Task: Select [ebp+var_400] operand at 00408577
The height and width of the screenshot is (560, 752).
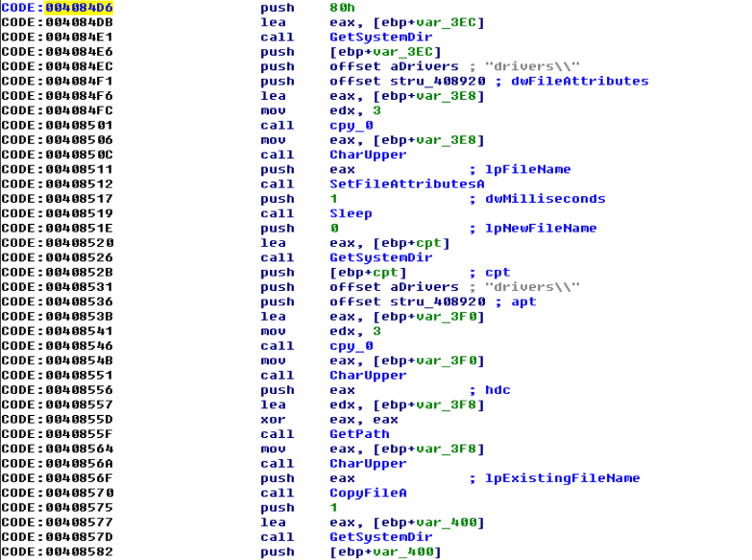Action: coord(428,523)
